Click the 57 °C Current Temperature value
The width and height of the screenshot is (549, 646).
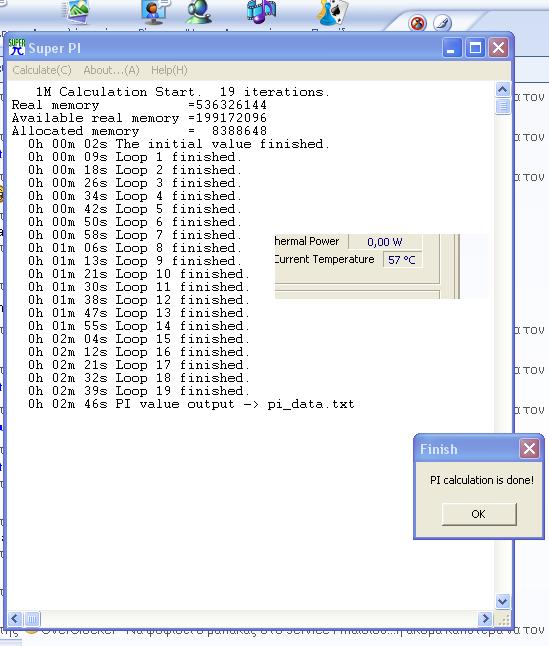(402, 260)
